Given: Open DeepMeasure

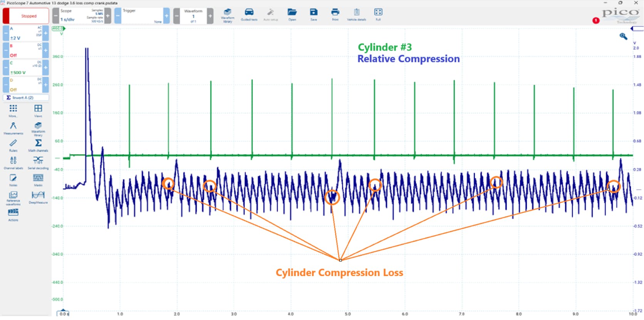Looking at the screenshot, I should click(38, 197).
